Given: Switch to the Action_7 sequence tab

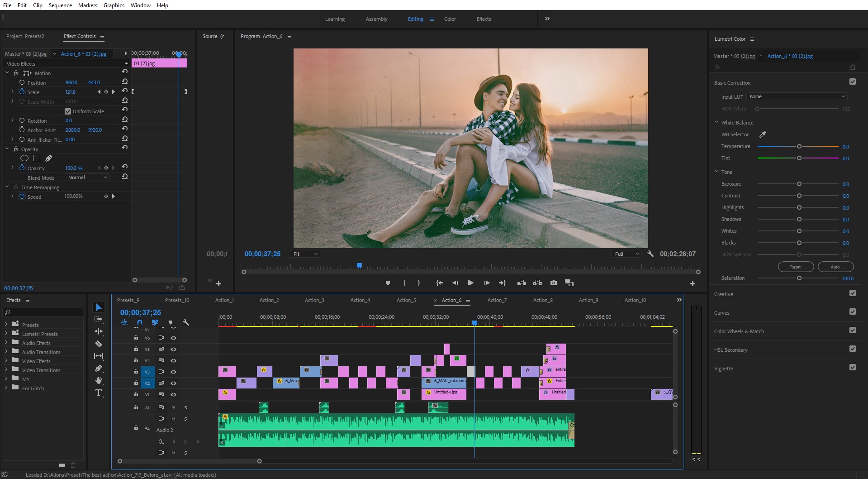Looking at the screenshot, I should click(x=497, y=300).
